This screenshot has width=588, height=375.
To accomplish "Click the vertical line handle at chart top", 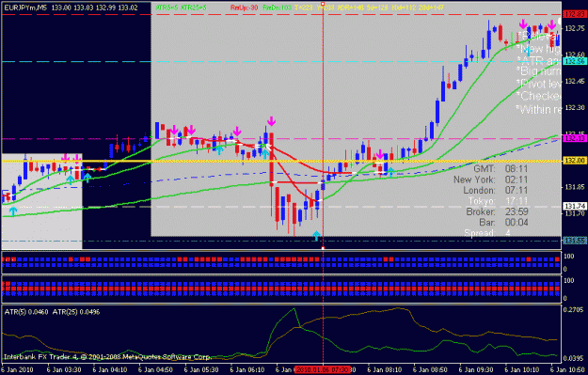I will coord(323,4).
